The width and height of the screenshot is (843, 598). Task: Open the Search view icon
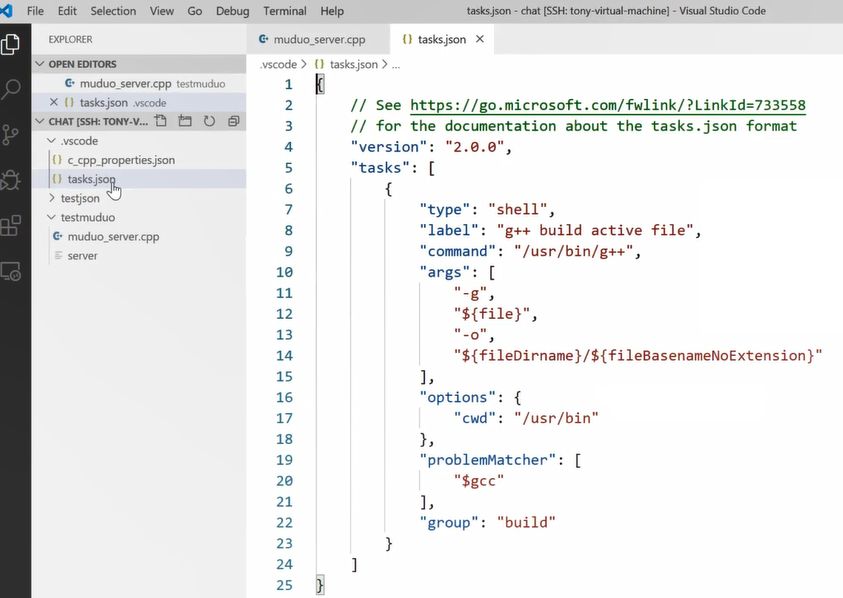pos(11,90)
